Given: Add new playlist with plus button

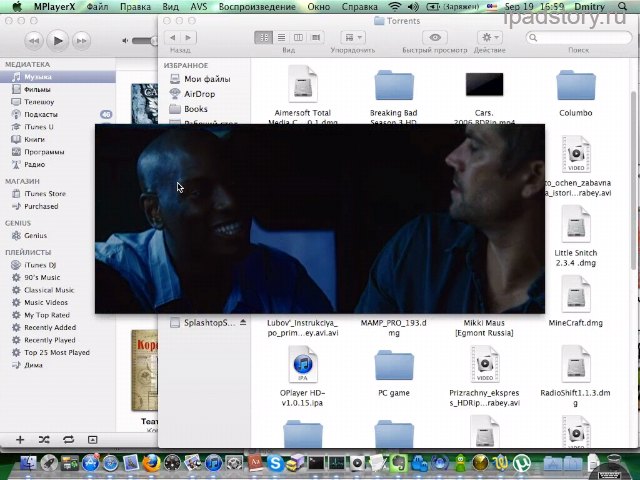Looking at the screenshot, I should (x=20, y=440).
